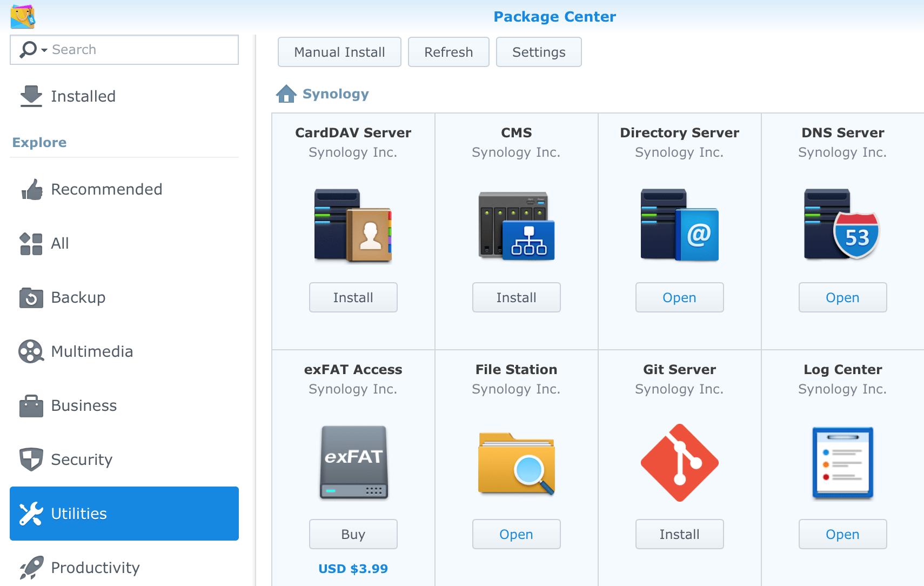This screenshot has width=924, height=586.
Task: Select the Backup category
Action: [x=124, y=297]
